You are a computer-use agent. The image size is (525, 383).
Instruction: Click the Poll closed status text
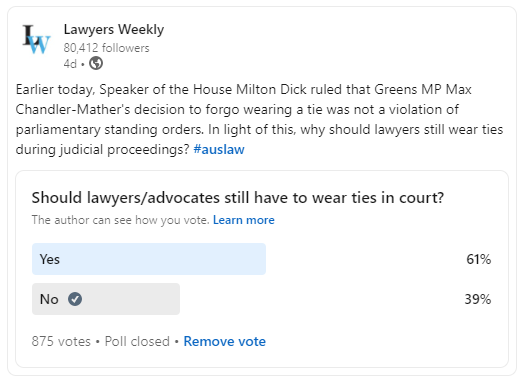click(x=137, y=341)
